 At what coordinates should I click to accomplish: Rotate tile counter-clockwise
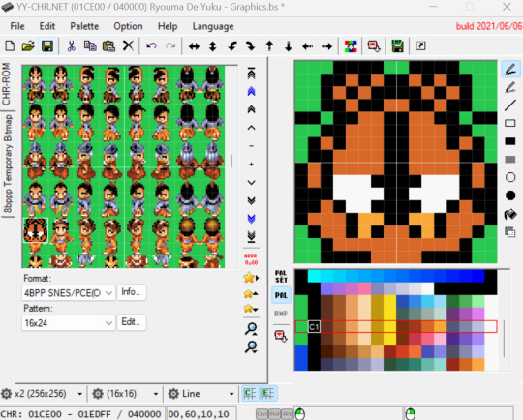point(232,46)
